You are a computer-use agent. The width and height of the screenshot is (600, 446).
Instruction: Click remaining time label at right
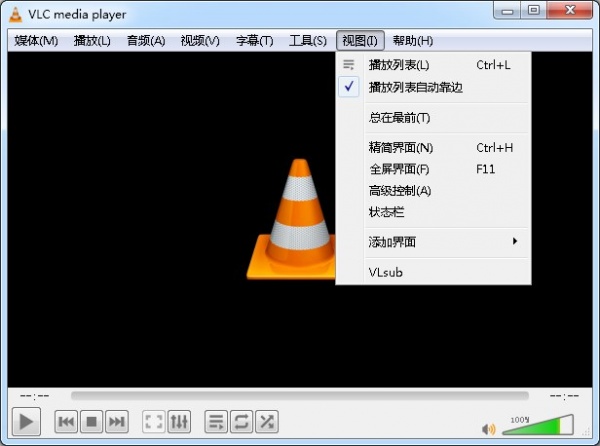click(x=564, y=396)
